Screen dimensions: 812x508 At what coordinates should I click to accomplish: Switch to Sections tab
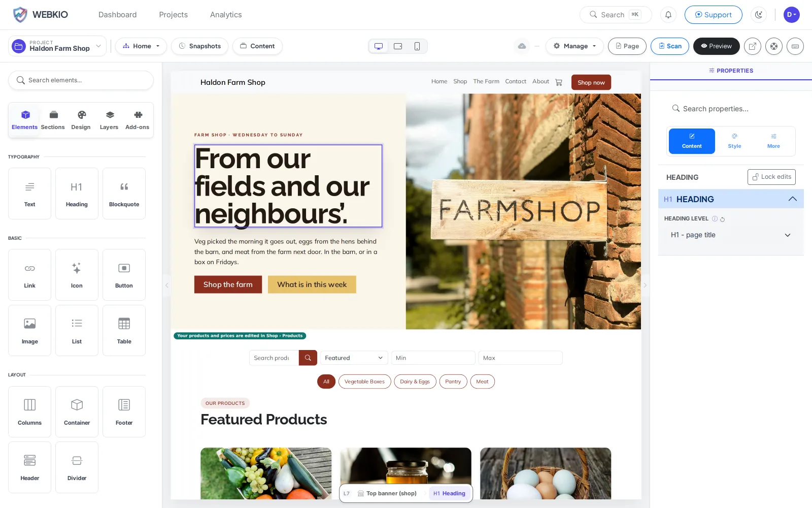tap(53, 120)
